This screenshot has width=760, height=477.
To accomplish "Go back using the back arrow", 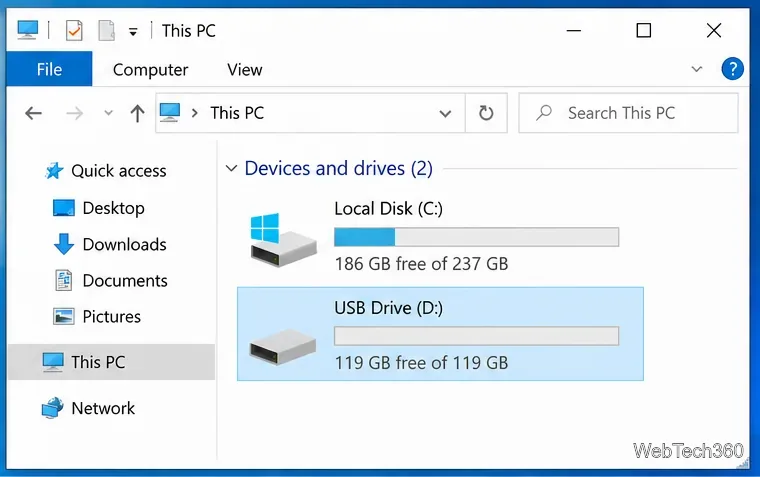I will point(33,113).
